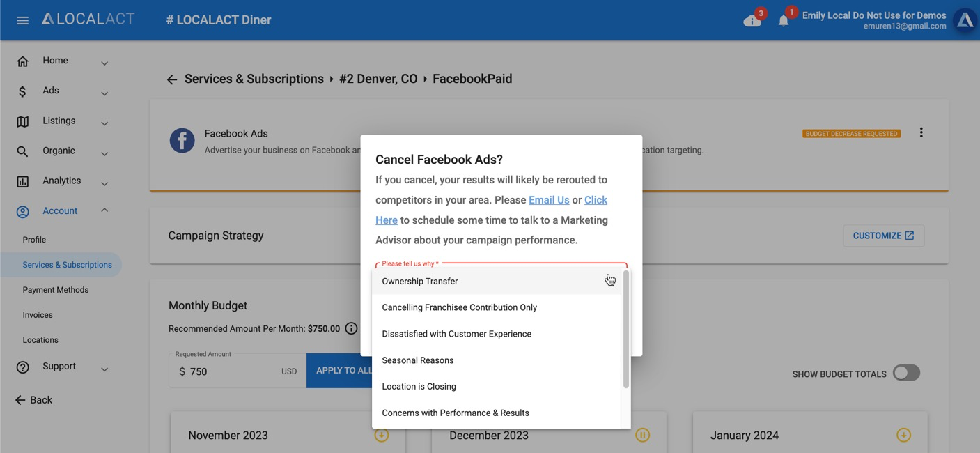Open the hamburger navigation menu
Viewport: 980px width, 453px height.
click(x=22, y=20)
